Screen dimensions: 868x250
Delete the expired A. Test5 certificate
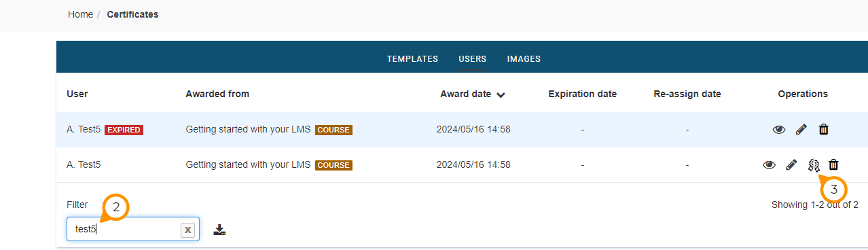click(x=824, y=130)
